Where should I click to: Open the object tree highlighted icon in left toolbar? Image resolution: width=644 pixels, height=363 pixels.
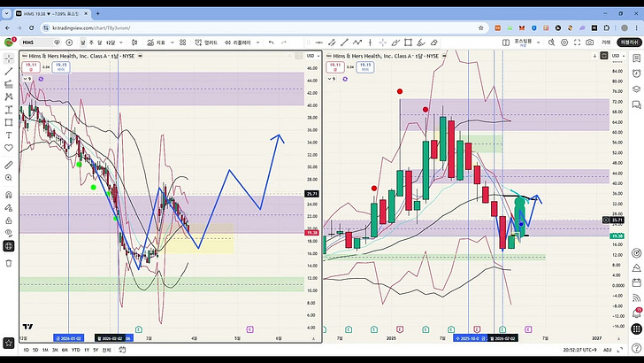(x=9, y=246)
